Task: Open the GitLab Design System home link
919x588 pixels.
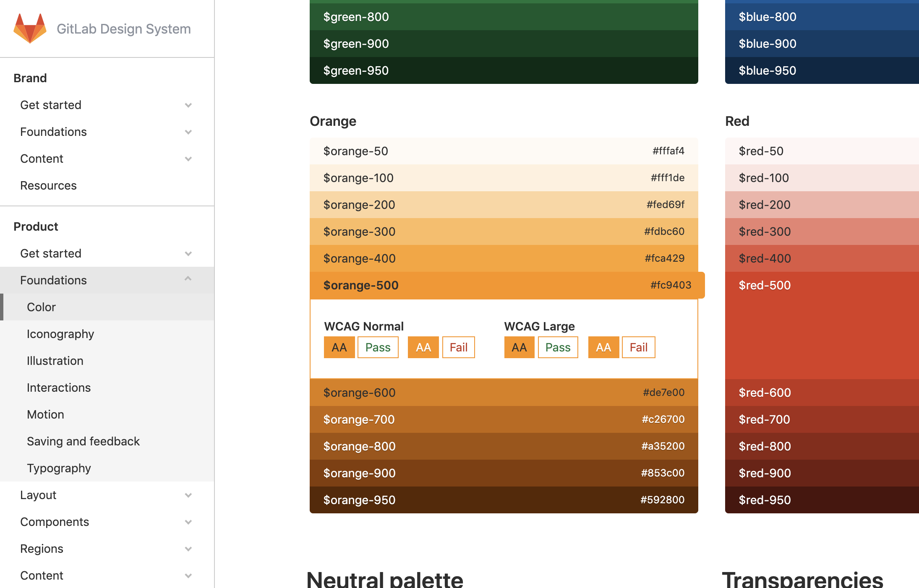Action: point(123,29)
